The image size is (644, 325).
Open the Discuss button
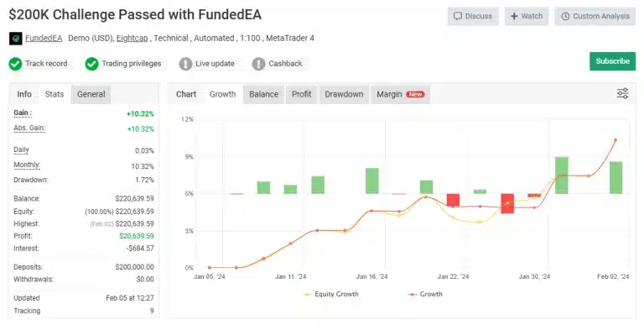click(473, 17)
